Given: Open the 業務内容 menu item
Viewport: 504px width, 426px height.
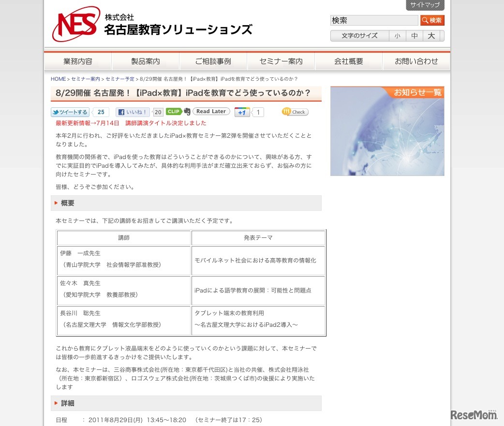Looking at the screenshot, I should [78, 61].
